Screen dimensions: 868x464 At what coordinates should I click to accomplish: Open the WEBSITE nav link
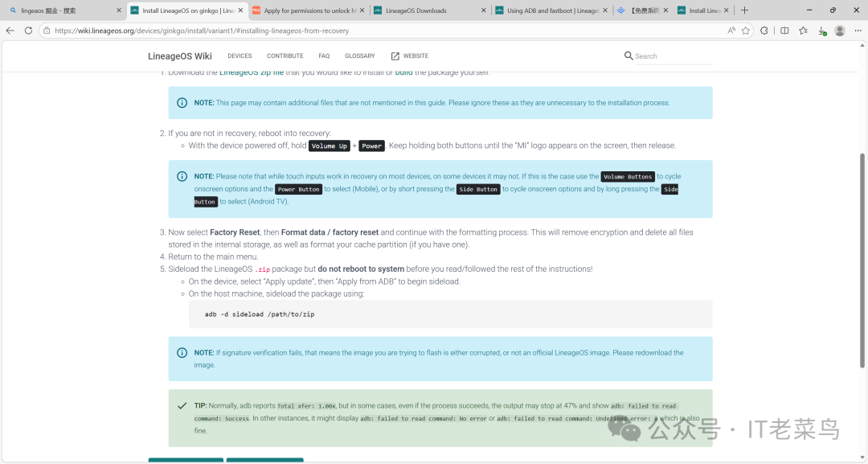[x=410, y=56]
